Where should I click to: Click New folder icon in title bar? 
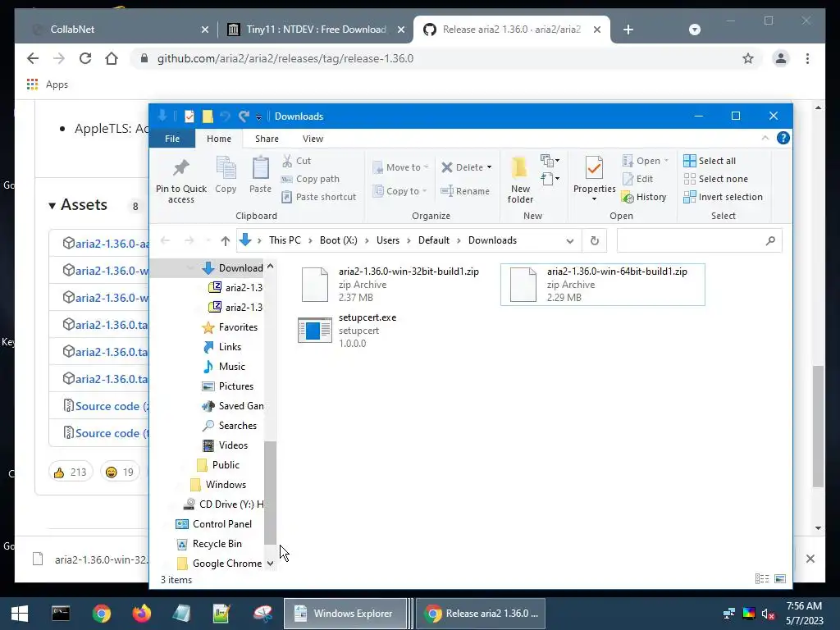(x=208, y=116)
